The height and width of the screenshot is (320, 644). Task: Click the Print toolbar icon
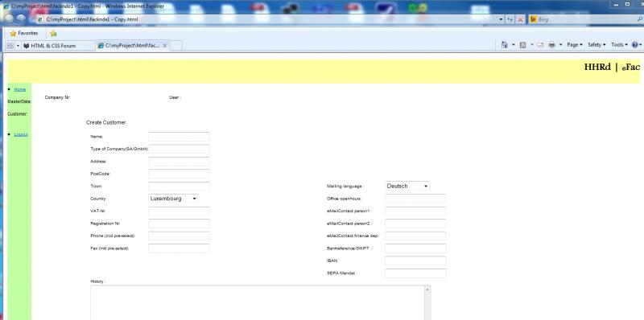(552, 45)
